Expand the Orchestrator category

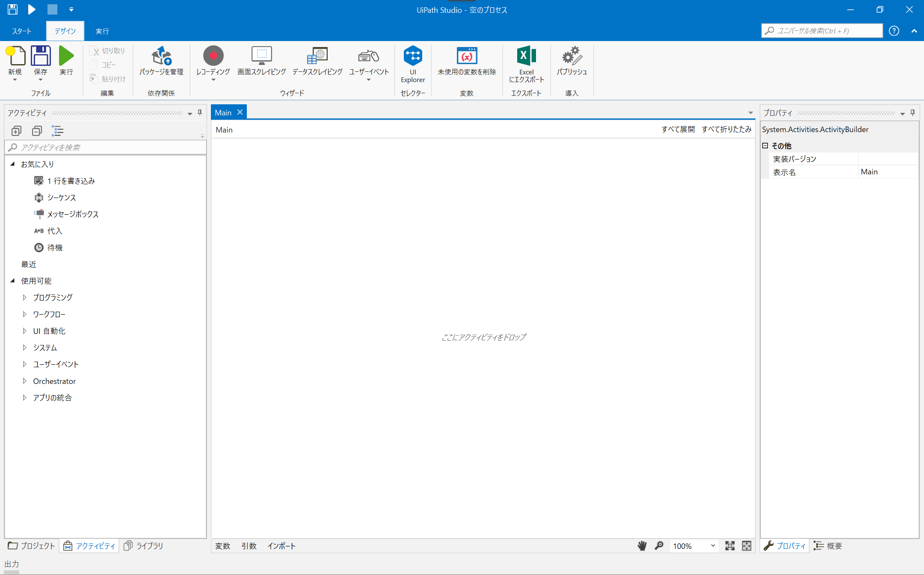coord(24,380)
